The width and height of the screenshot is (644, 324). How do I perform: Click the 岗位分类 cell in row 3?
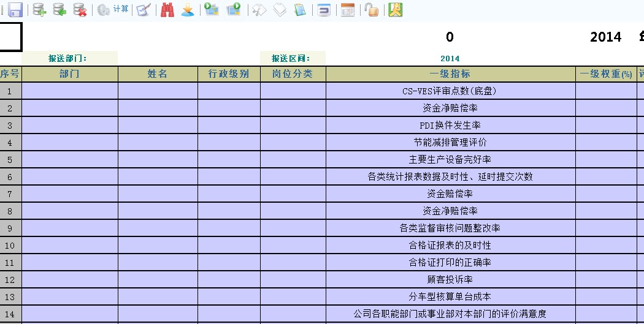click(293, 126)
